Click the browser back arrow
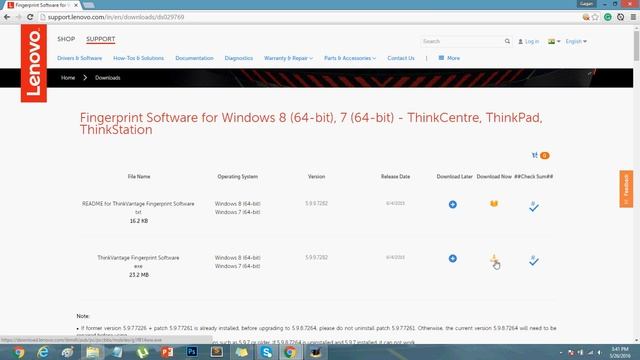The image size is (640, 360). (7, 17)
